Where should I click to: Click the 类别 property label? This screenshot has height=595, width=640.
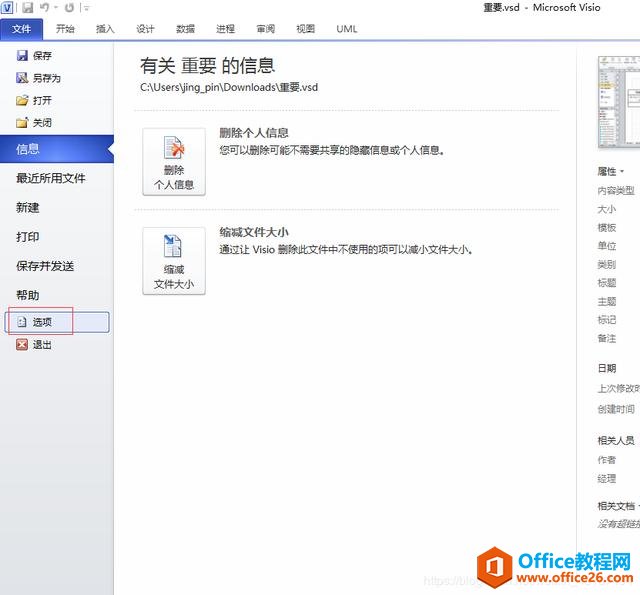(x=607, y=264)
